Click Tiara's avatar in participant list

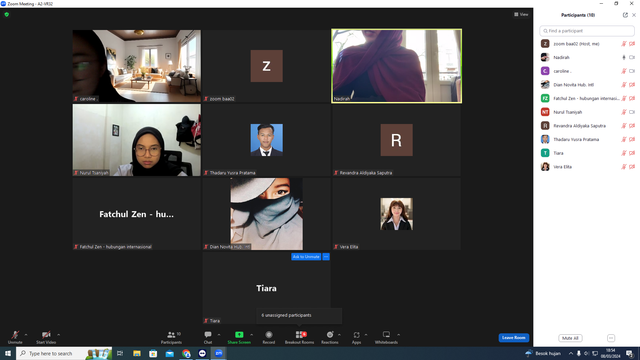(545, 153)
